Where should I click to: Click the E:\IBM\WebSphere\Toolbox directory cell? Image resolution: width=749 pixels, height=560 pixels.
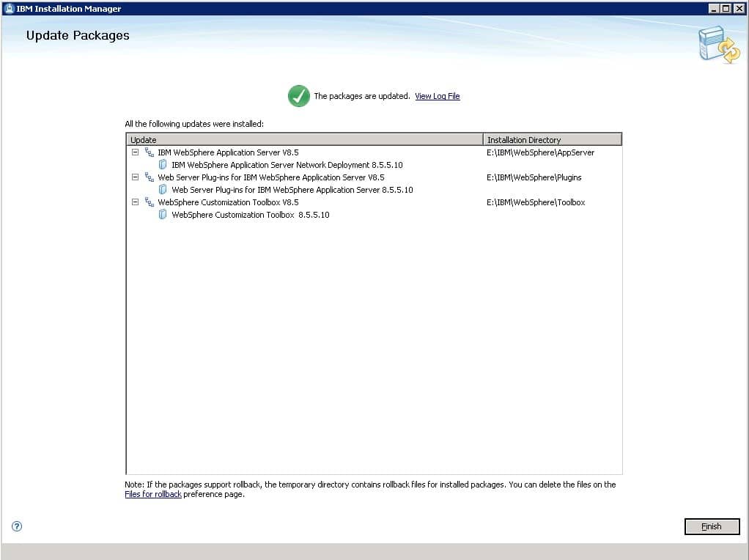pyautogui.click(x=536, y=202)
